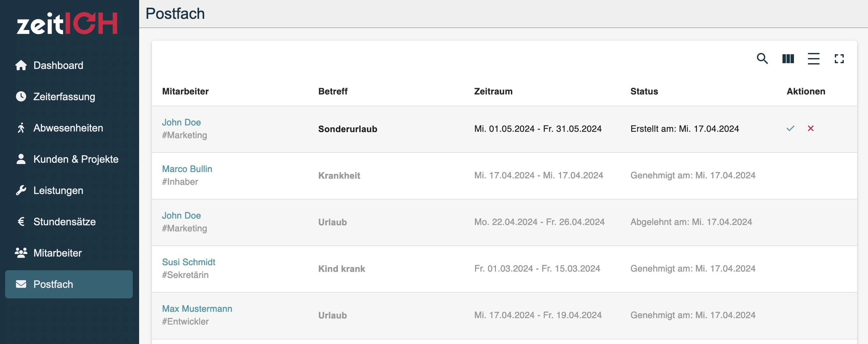Click the Leistungen wrench icon

tap(21, 191)
